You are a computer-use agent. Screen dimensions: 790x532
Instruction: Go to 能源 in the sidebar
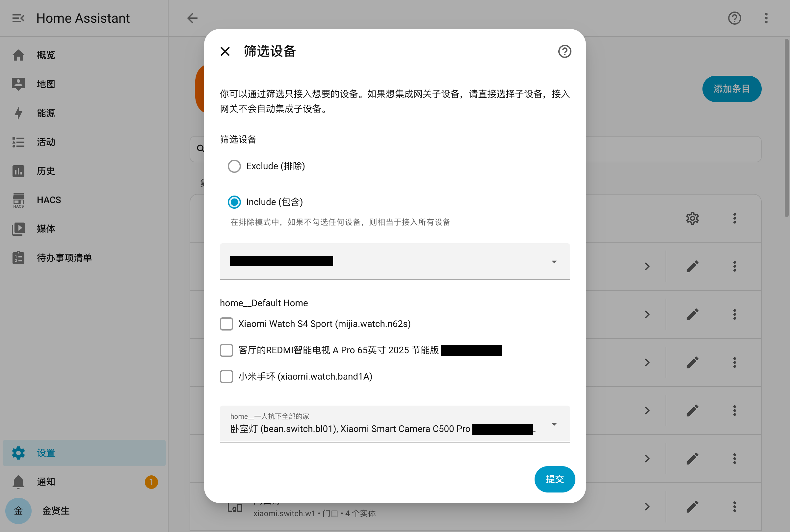pyautogui.click(x=84, y=113)
